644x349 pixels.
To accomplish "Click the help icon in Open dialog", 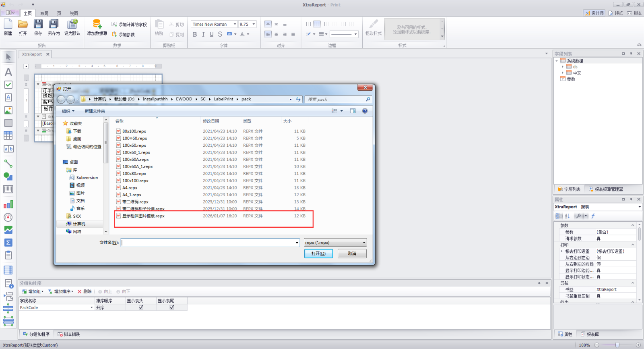I will coord(365,111).
